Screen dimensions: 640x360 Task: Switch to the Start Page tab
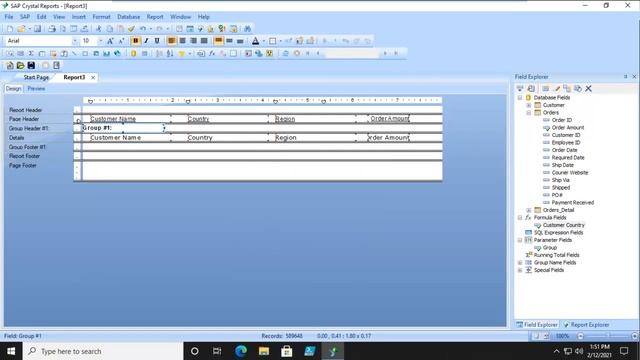36,77
